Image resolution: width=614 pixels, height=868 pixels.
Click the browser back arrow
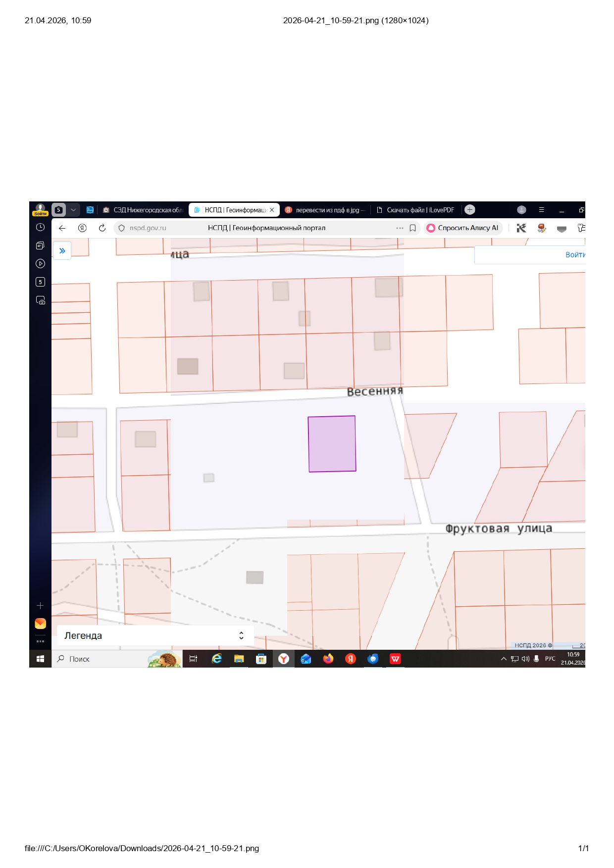[x=62, y=228]
